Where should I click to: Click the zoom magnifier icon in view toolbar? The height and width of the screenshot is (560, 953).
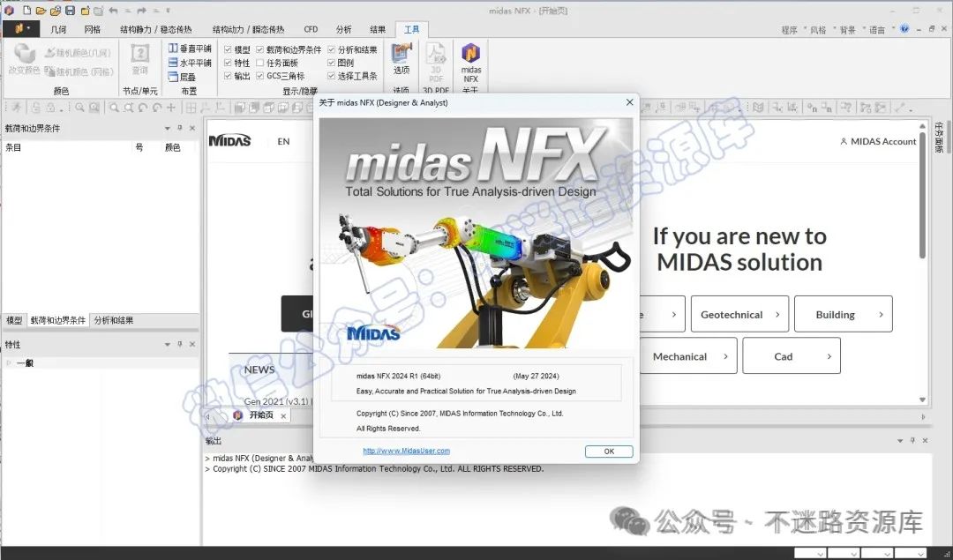tap(114, 108)
